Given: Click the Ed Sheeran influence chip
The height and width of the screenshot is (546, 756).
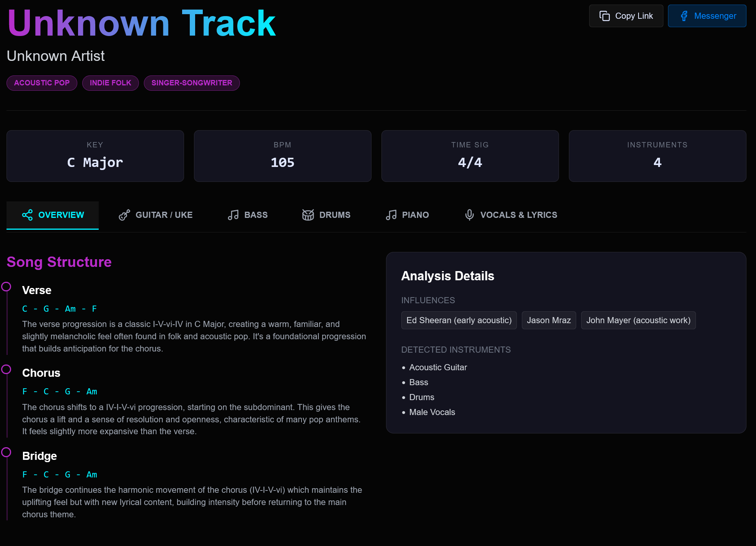Looking at the screenshot, I should [459, 320].
